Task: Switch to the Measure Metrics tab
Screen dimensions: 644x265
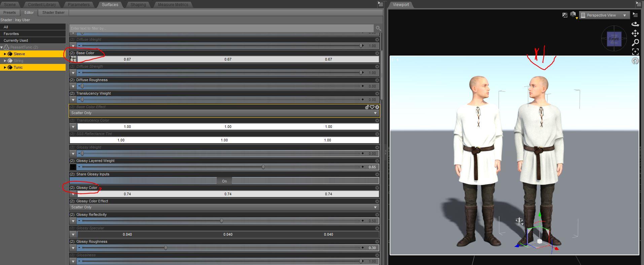Action: point(173,4)
